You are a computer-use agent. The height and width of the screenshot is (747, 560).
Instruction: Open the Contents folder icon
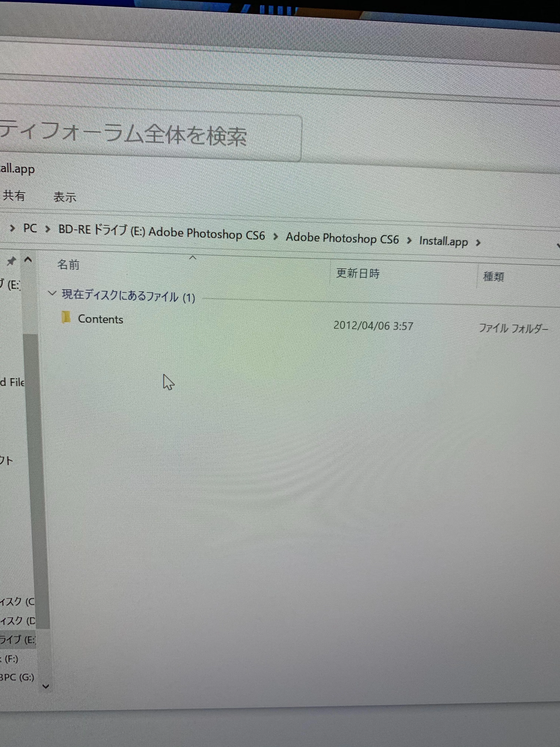point(66,317)
